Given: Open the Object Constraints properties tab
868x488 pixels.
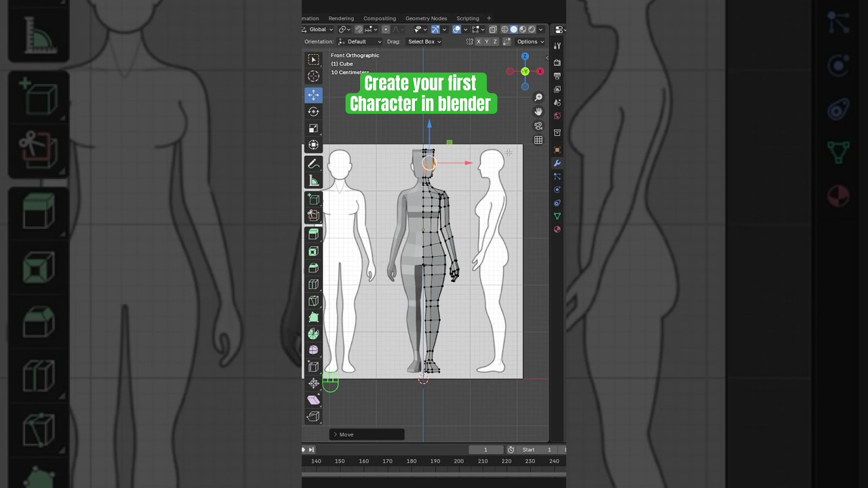Looking at the screenshot, I should pos(557,203).
